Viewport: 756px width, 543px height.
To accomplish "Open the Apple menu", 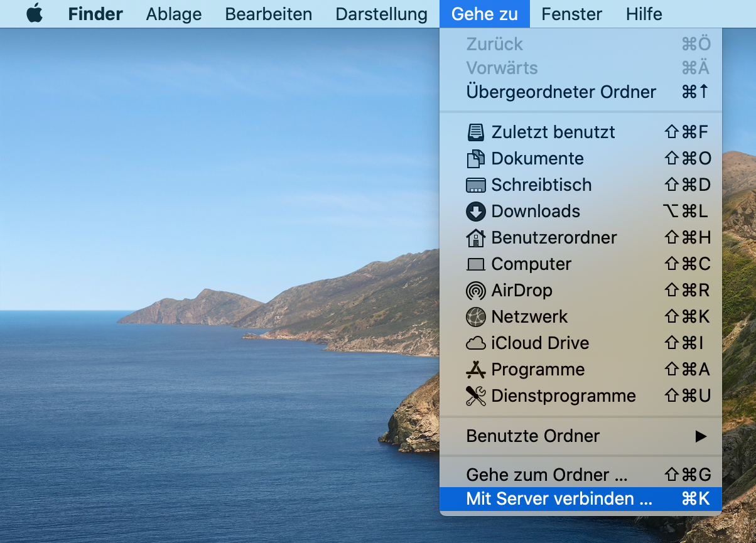I will (35, 14).
